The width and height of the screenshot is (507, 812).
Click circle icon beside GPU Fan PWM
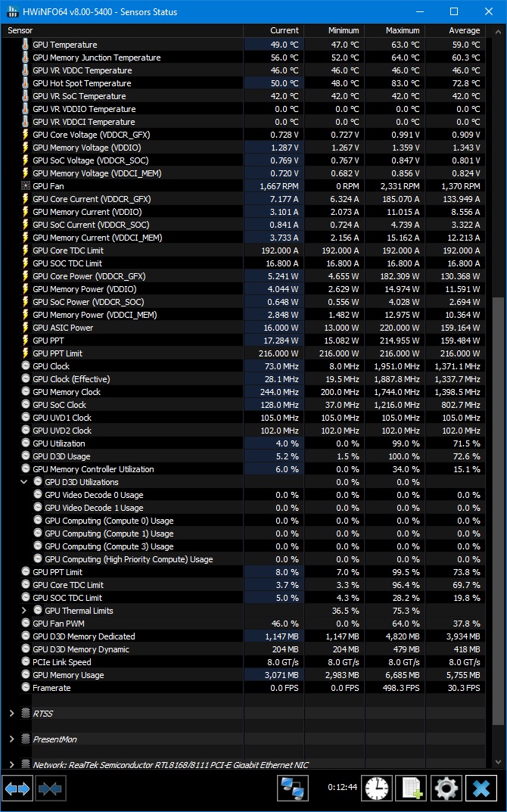[26, 623]
